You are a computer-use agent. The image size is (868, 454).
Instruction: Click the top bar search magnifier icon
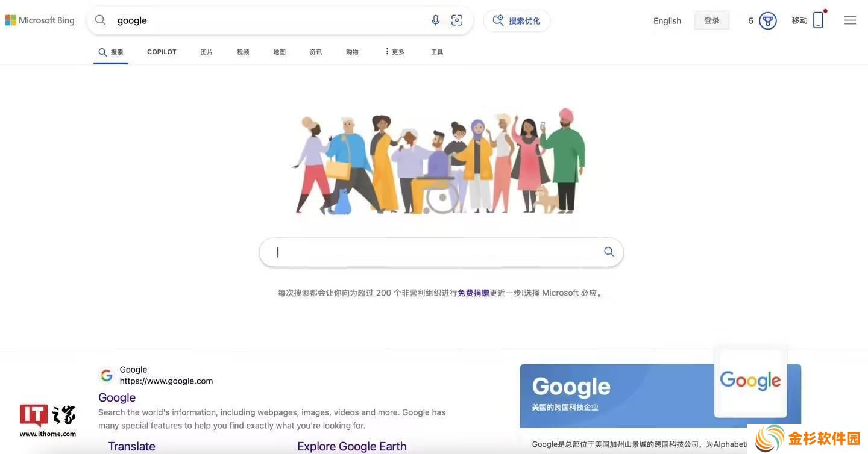(x=101, y=20)
